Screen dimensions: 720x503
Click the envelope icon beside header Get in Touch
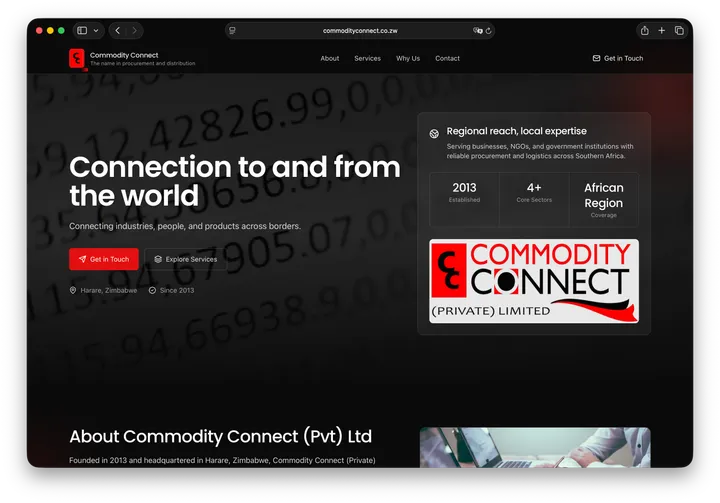(x=596, y=58)
